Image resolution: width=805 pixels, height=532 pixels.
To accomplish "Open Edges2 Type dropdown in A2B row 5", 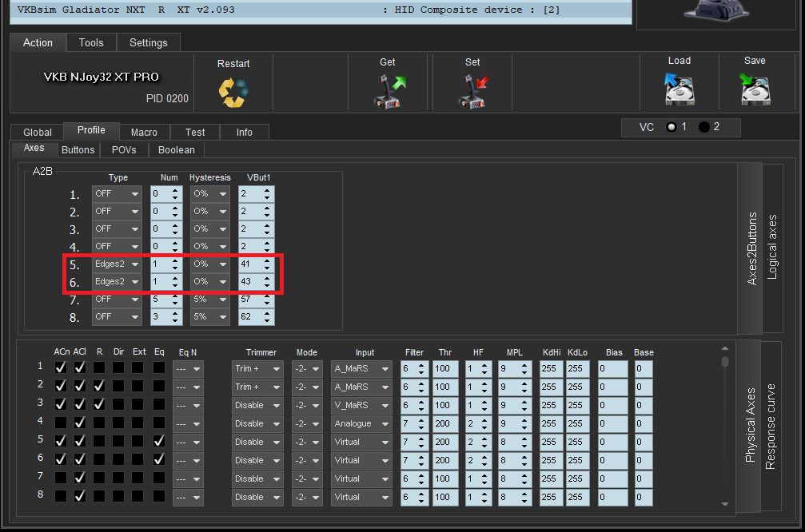I will 117,264.
